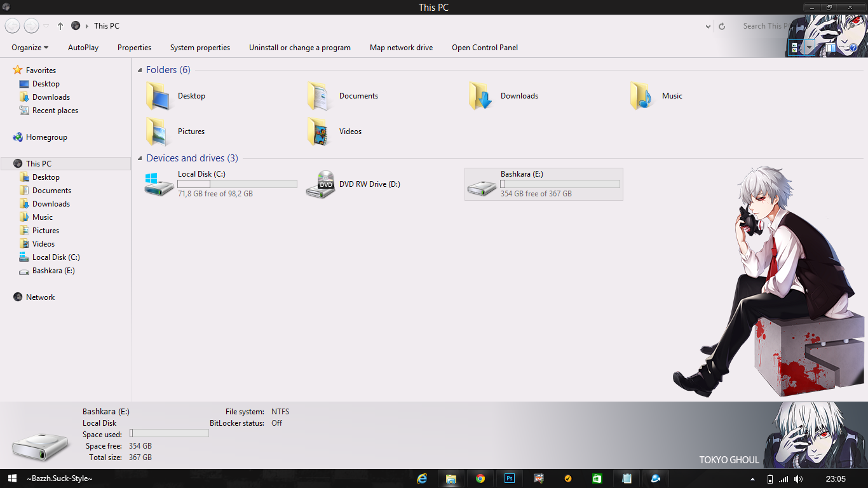Collapse the Devices and drives (3) group
868x488 pixels.
pyautogui.click(x=140, y=158)
